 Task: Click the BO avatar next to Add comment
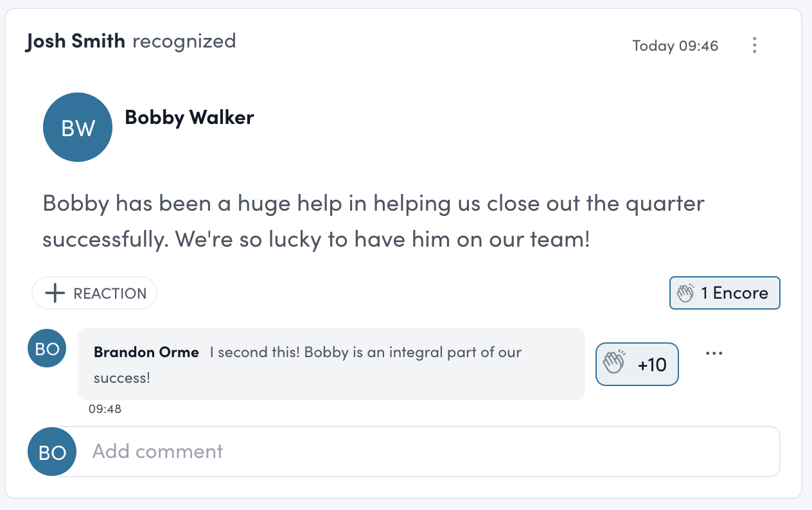(52, 452)
